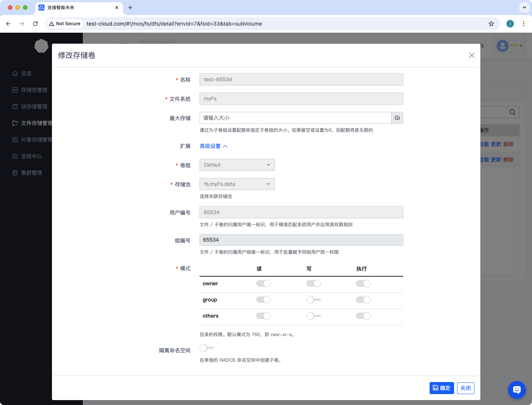Click the 关闭 button
The height and width of the screenshot is (405, 532).
coord(465,388)
